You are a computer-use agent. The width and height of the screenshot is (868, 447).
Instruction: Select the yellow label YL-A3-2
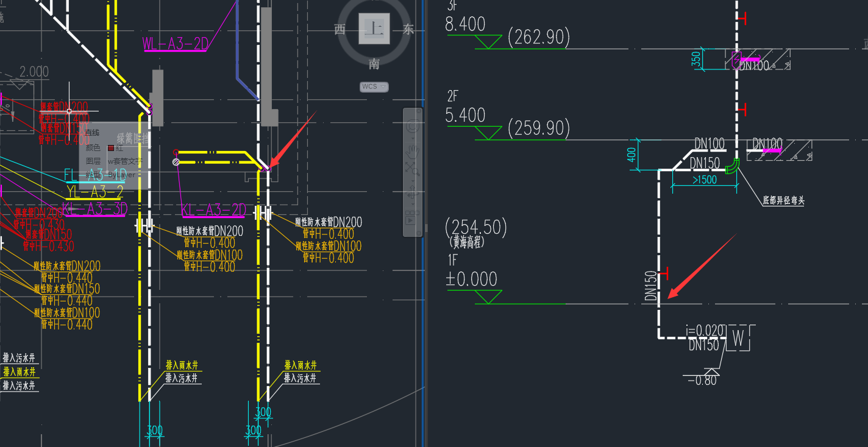[x=95, y=192]
